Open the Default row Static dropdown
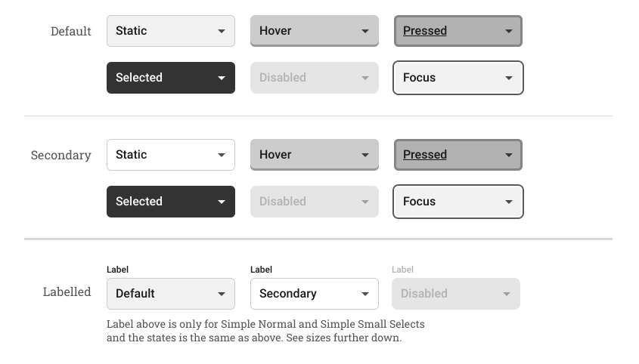Image resolution: width=639 pixels, height=364 pixels. pos(170,31)
